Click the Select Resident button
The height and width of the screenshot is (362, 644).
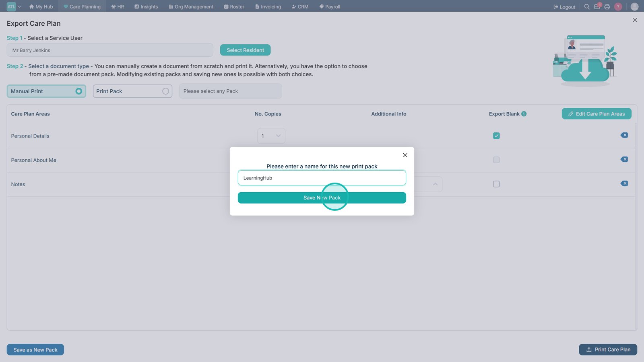[245, 50]
